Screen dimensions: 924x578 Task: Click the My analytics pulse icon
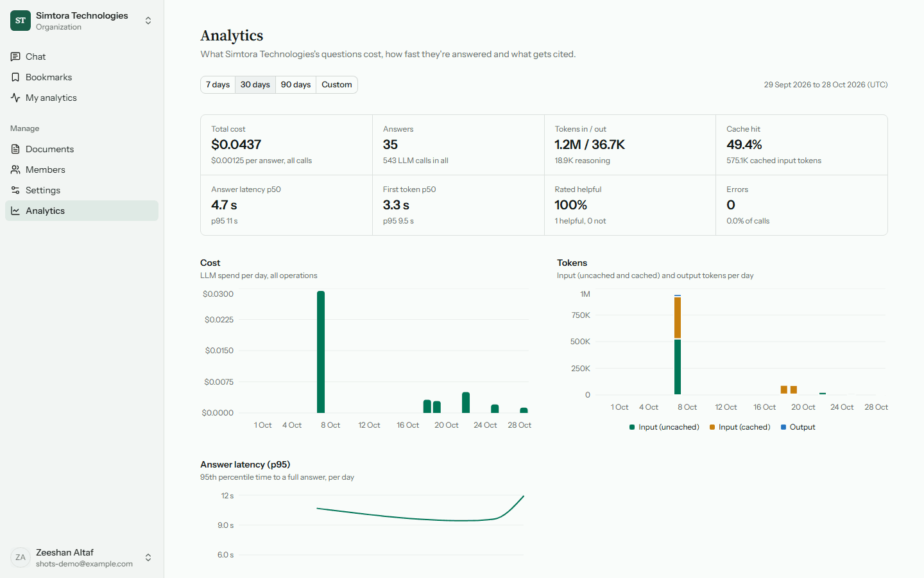pos(15,98)
